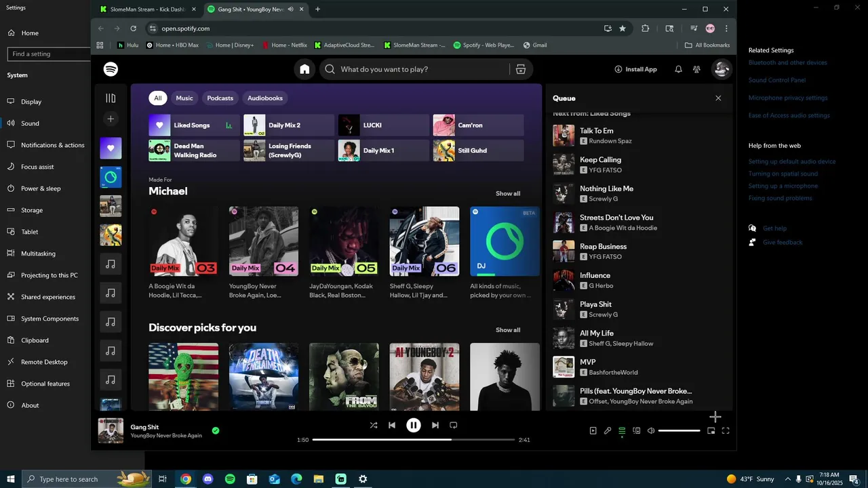The image size is (868, 488).
Task: Toggle repeat in Spotify player
Action: (x=454, y=426)
